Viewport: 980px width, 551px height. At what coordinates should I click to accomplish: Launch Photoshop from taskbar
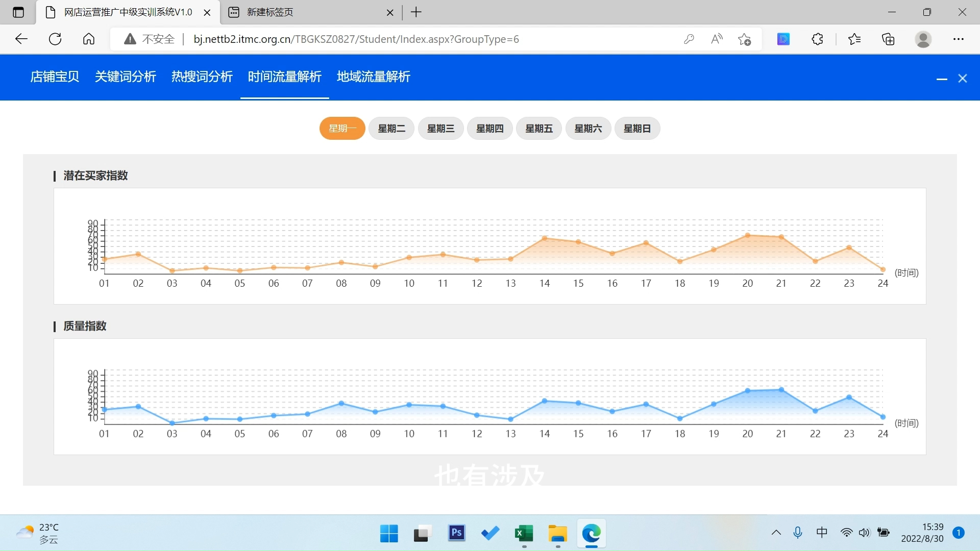pyautogui.click(x=456, y=534)
